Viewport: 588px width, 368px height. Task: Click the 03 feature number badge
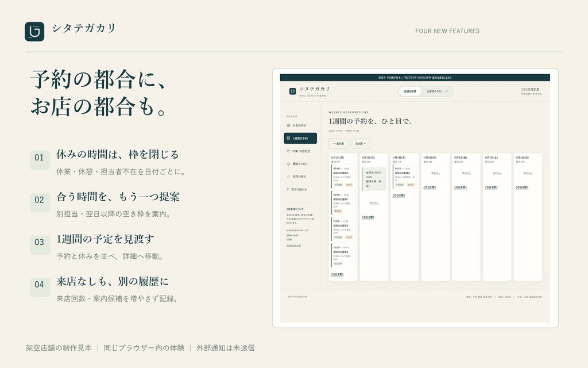coord(40,244)
